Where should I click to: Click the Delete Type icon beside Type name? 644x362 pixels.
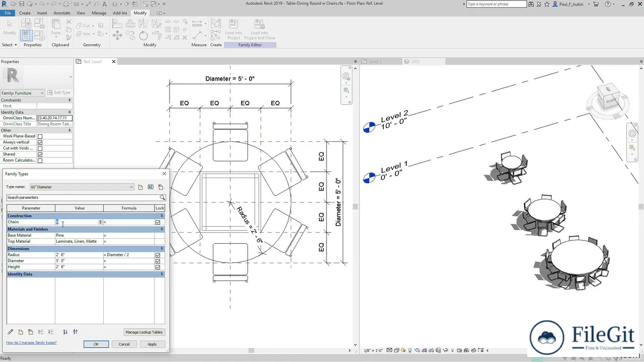pos(160,187)
